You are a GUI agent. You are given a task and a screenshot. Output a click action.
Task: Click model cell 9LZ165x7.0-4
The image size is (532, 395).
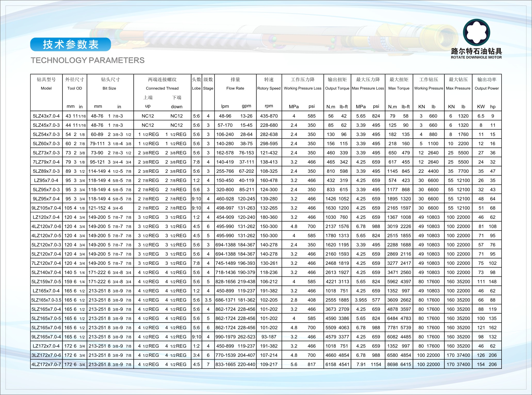click(46, 337)
